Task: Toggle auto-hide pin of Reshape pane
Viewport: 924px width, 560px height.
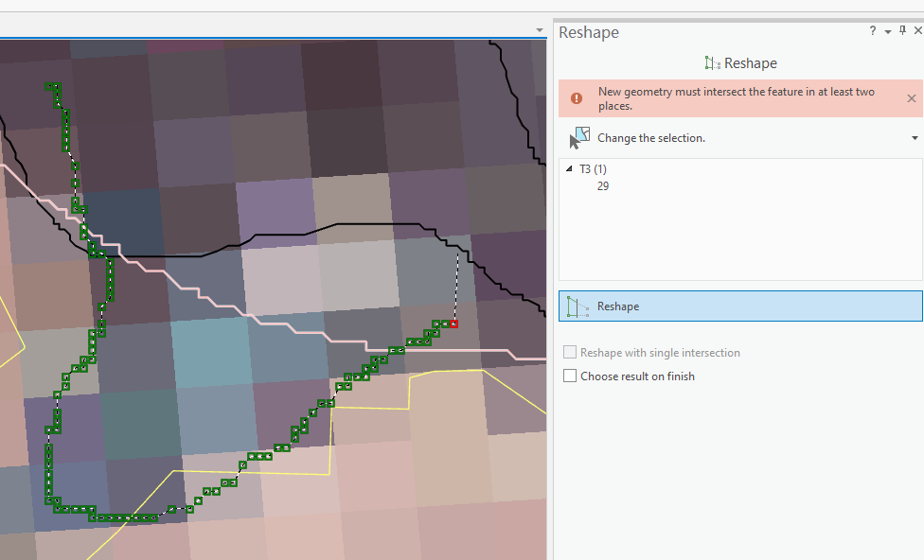Action: coord(903,30)
